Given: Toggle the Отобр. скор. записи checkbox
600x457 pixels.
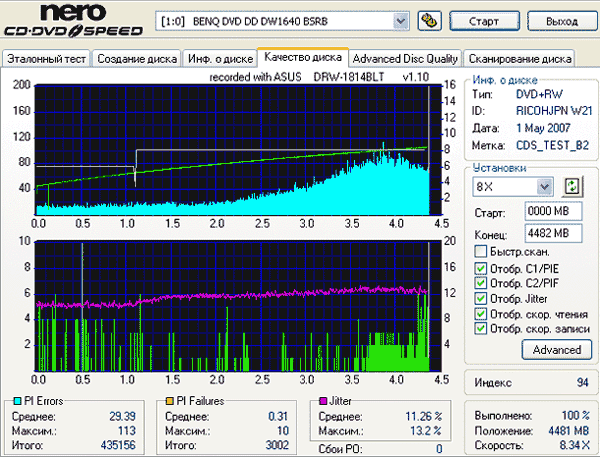Looking at the screenshot, I should [480, 328].
